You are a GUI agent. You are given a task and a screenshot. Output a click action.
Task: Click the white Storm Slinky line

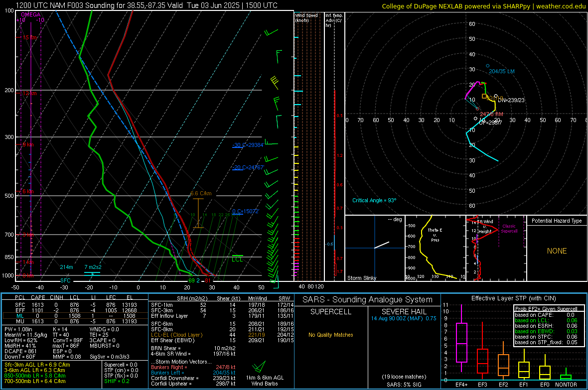(x=382, y=245)
